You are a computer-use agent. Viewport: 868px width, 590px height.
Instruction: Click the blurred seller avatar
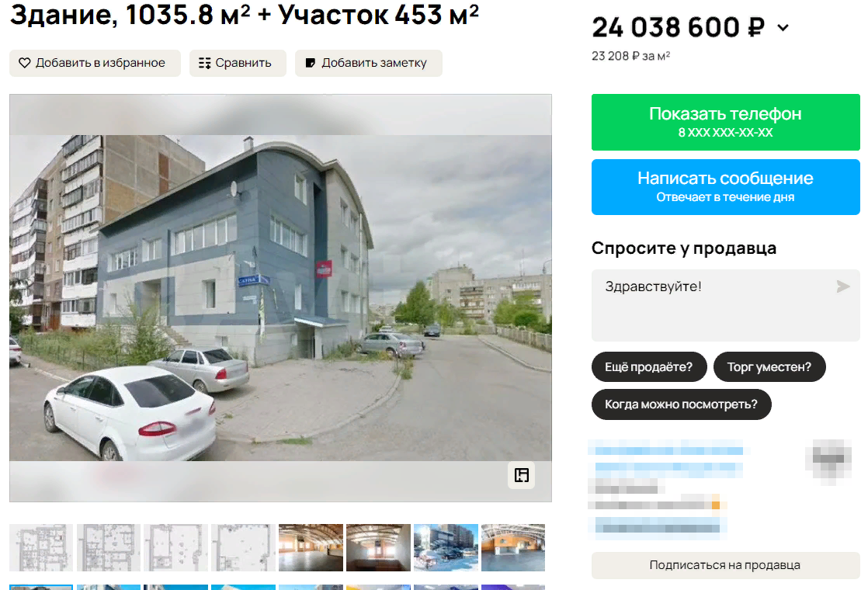[x=828, y=460]
